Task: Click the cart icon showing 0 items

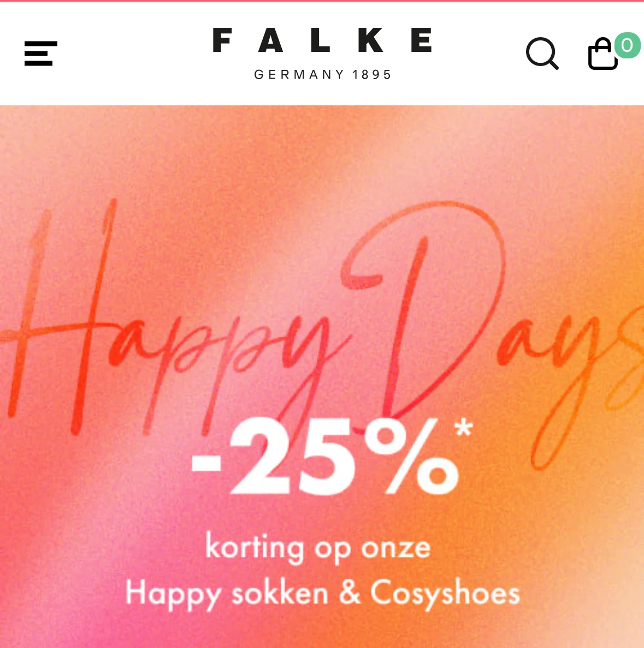Action: pos(602,54)
